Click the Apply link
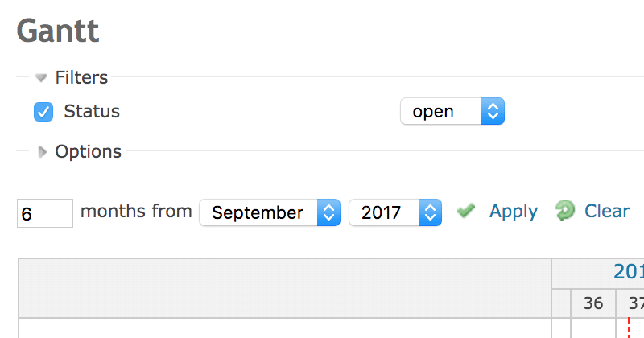 [514, 212]
